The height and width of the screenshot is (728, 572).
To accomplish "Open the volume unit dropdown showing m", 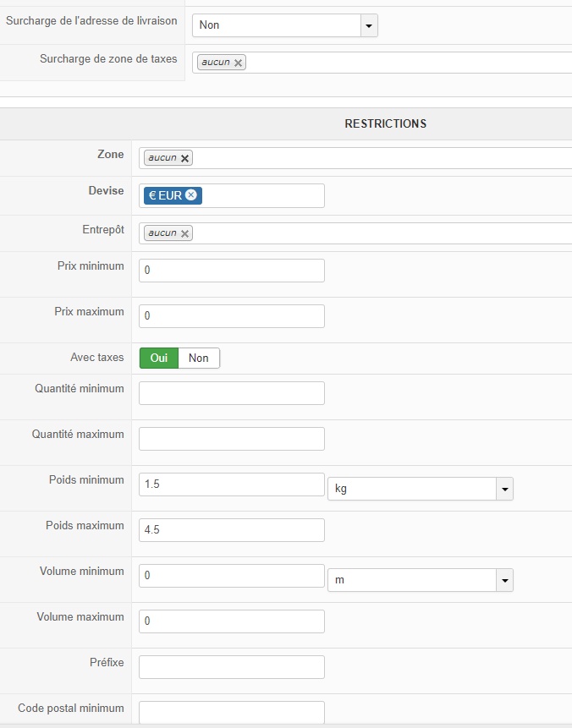I will point(420,580).
